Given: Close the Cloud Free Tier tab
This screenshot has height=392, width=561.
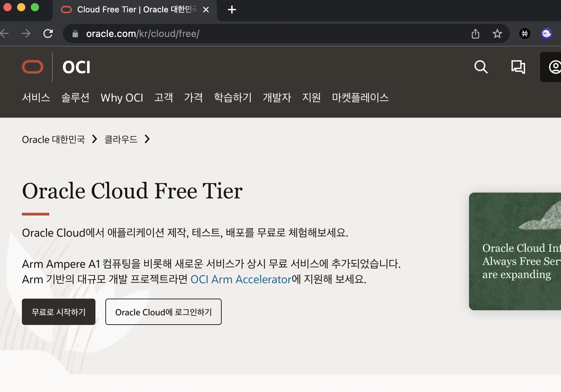Looking at the screenshot, I should click(x=206, y=10).
